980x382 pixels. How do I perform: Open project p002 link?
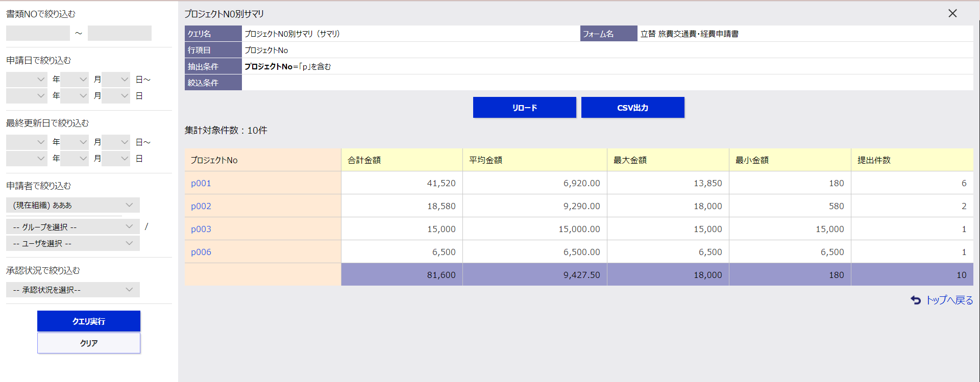click(x=201, y=206)
